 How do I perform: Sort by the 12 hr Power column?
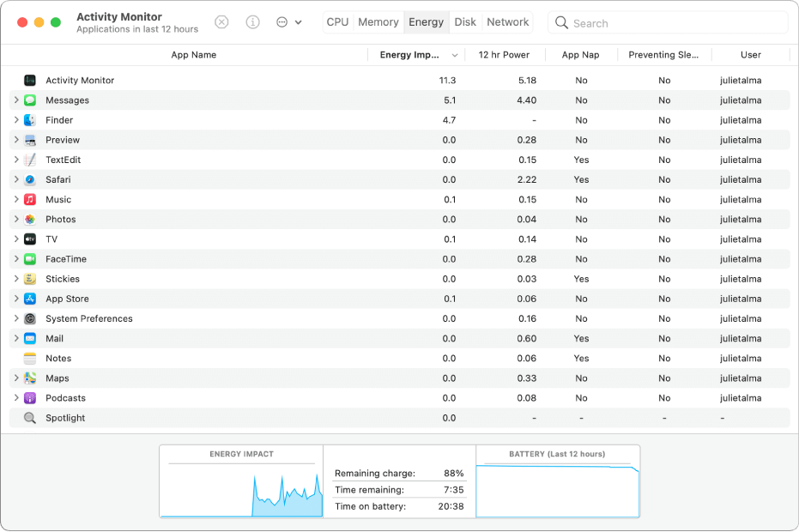coord(505,54)
